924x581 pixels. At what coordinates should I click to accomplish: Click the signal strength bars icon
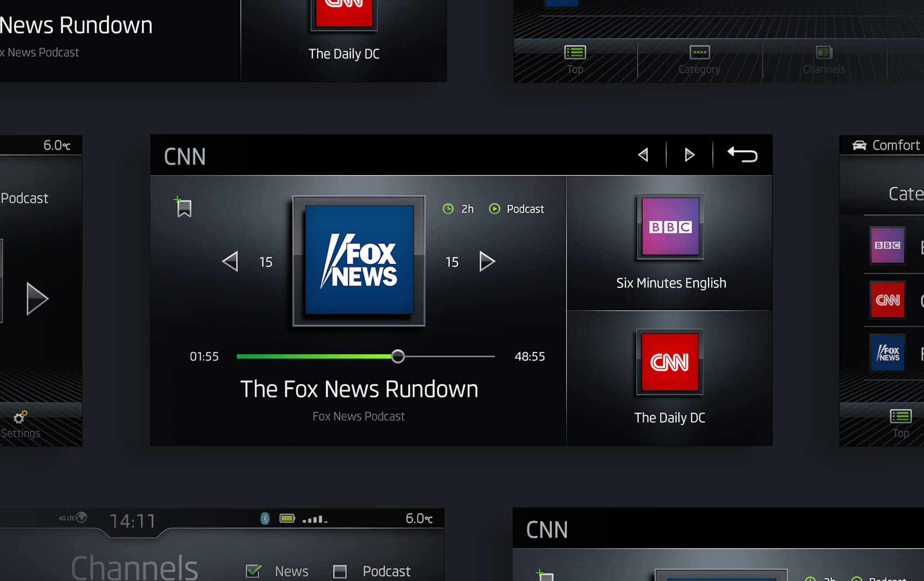(315, 519)
